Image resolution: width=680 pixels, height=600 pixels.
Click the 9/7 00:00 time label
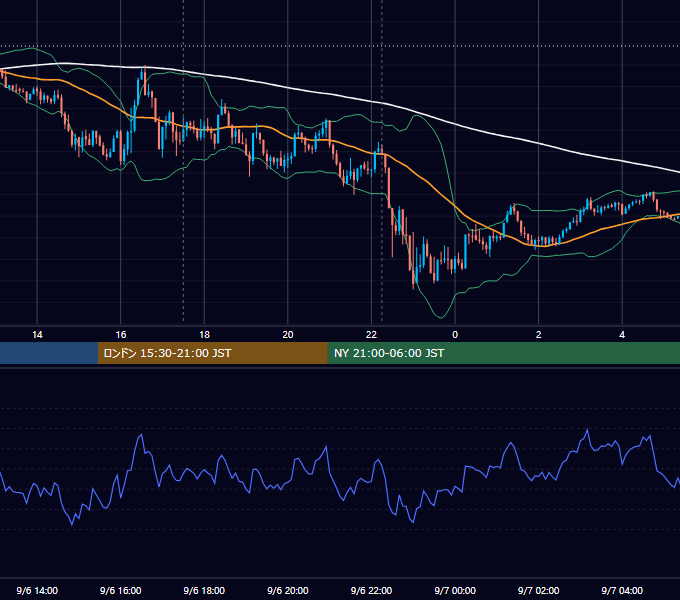coord(455,591)
